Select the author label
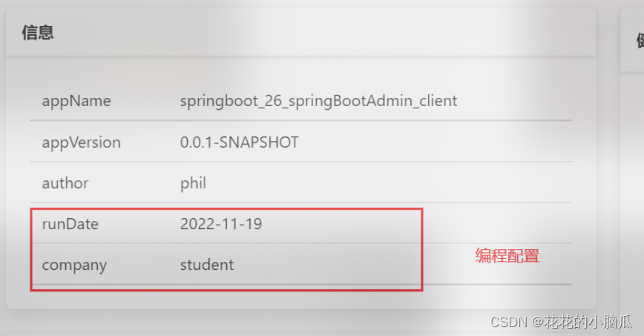The height and width of the screenshot is (336, 644). (65, 182)
